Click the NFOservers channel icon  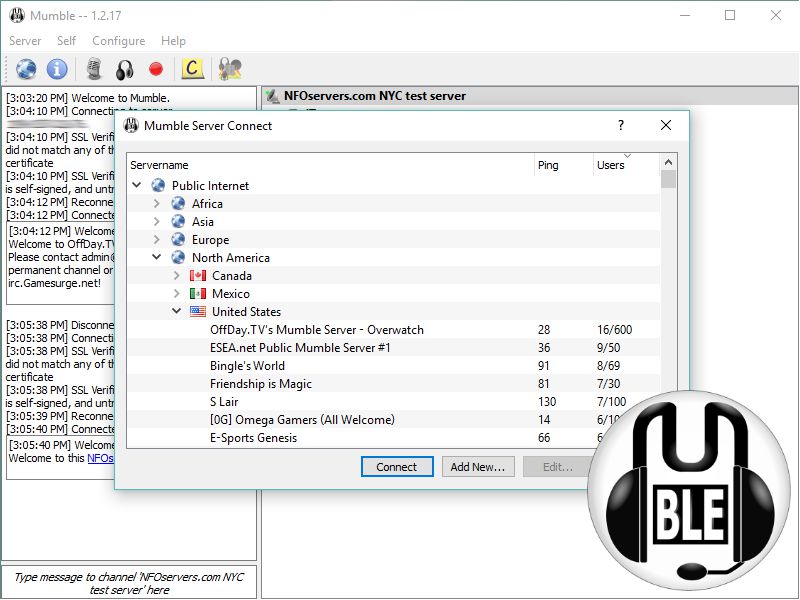[x=273, y=96]
